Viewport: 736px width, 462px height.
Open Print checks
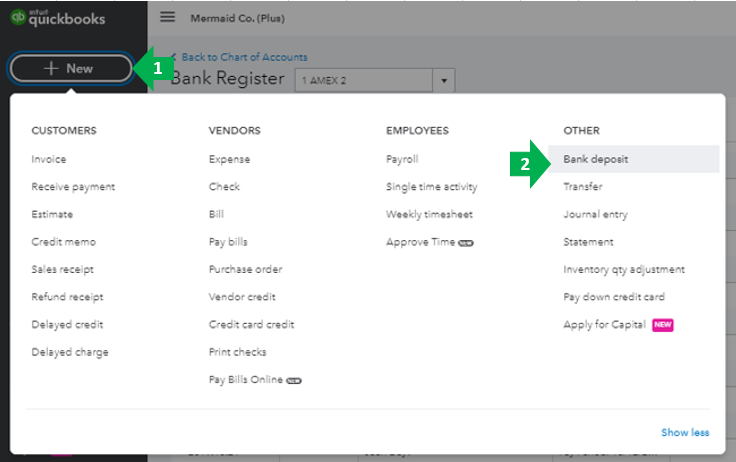click(238, 352)
